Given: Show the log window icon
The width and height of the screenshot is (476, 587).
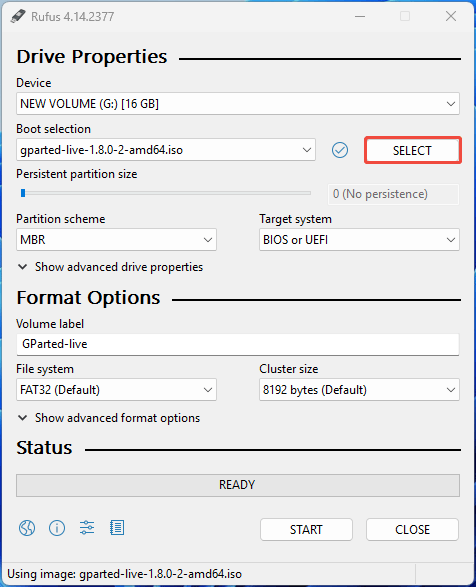Looking at the screenshot, I should click(x=117, y=528).
